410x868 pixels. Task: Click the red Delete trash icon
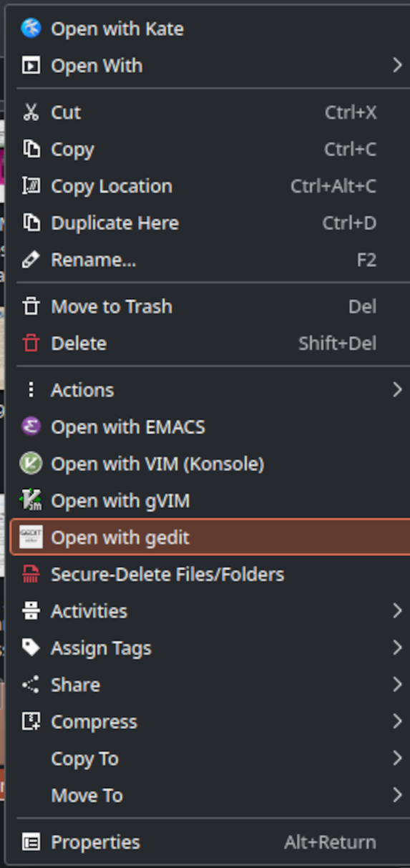(x=31, y=343)
